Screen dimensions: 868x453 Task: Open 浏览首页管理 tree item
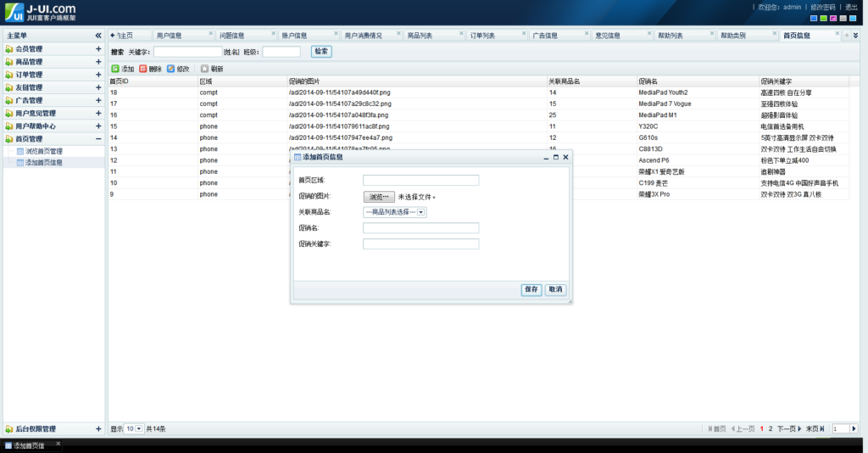pos(44,151)
